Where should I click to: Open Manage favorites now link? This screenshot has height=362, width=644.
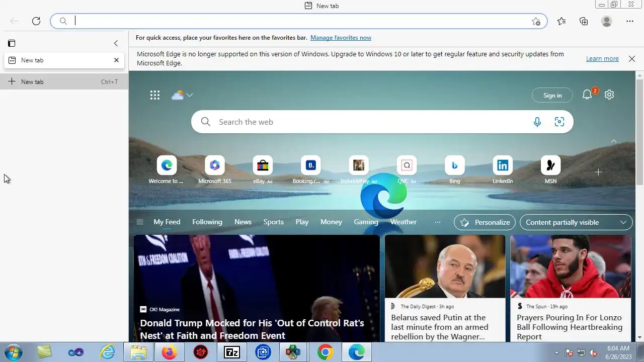(x=341, y=38)
